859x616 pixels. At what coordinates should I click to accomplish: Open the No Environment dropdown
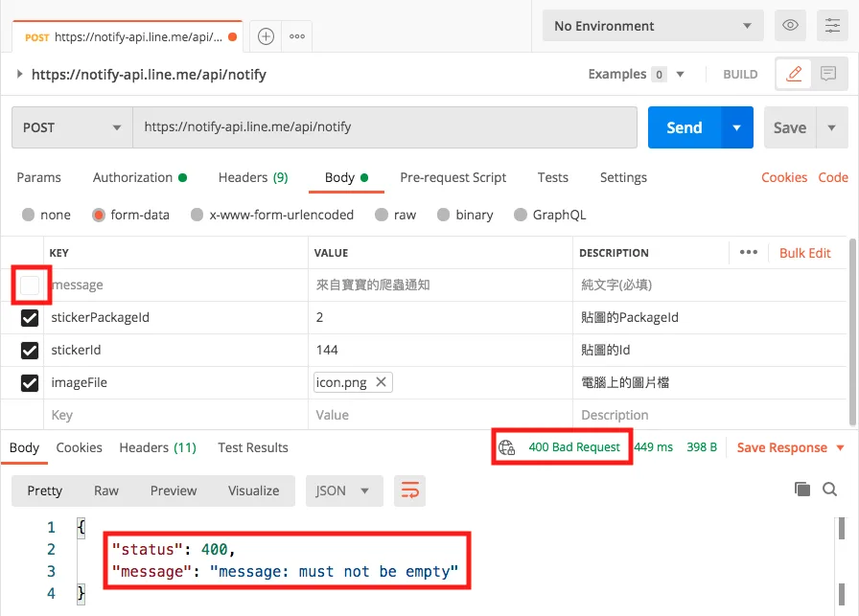[653, 26]
